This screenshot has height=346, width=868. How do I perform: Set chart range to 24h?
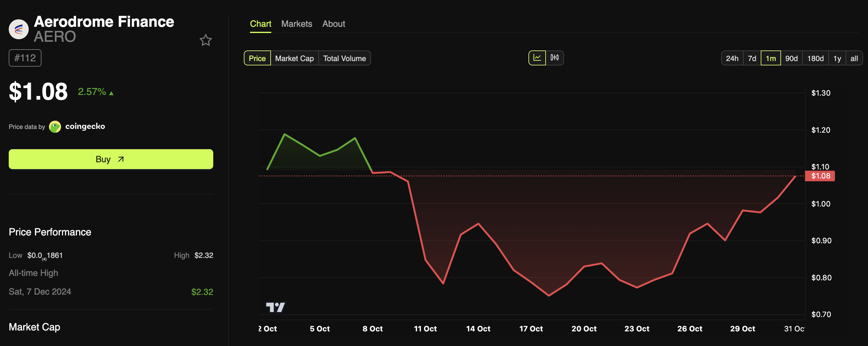(x=732, y=58)
